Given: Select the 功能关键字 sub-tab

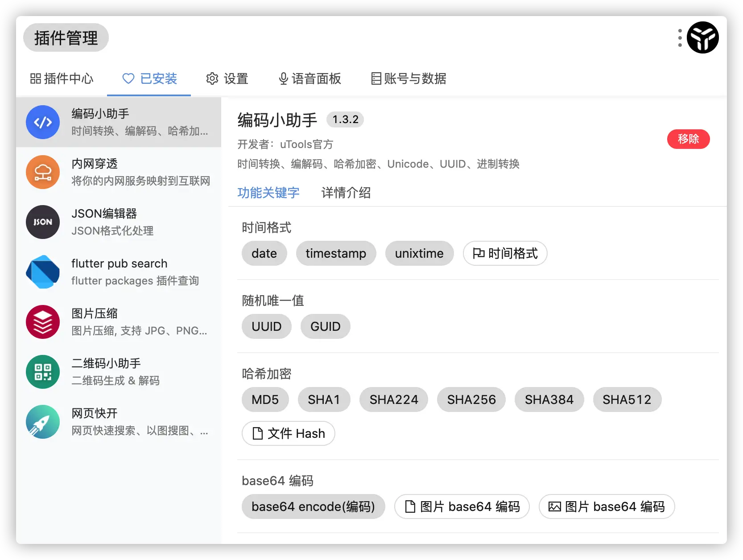Looking at the screenshot, I should click(268, 193).
